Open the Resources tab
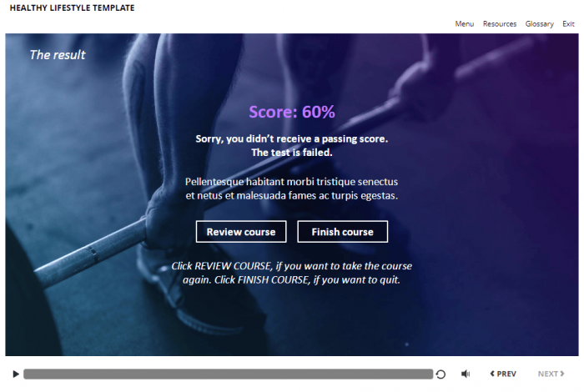584x392 pixels. click(x=500, y=24)
